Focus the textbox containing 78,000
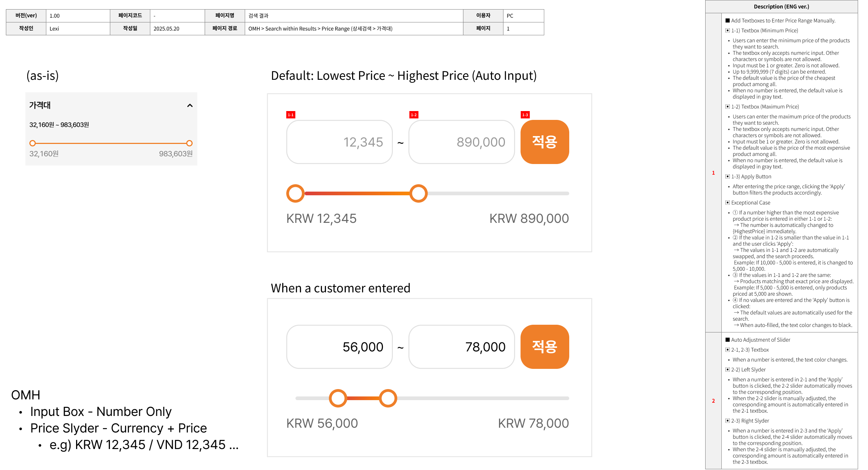This screenshot has width=868, height=470. coord(461,347)
